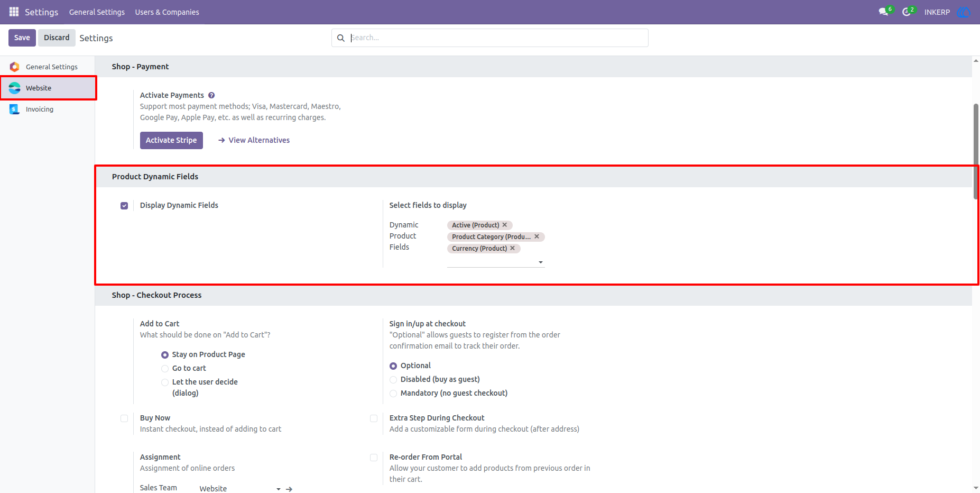The image size is (980, 493).
Task: Enable the Buy Now checkbox
Action: [124, 418]
